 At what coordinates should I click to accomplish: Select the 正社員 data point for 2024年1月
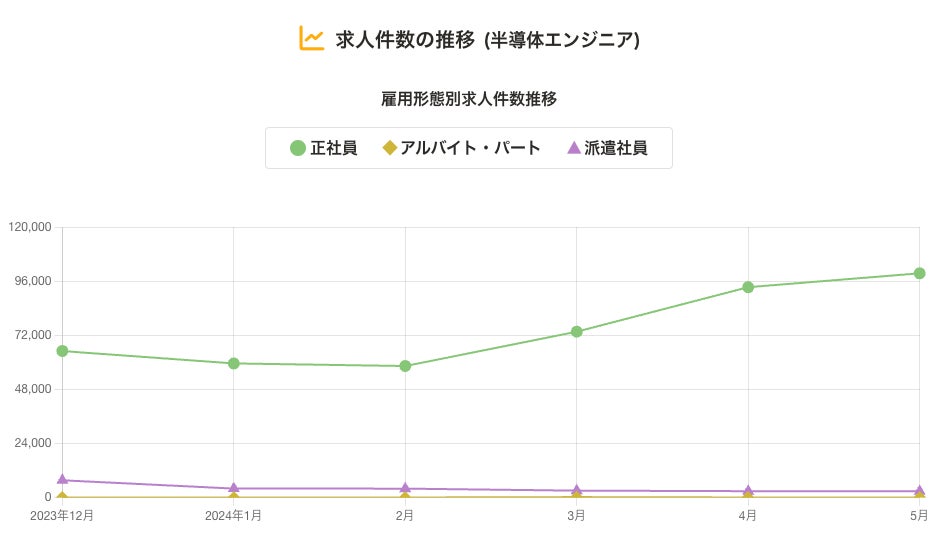(x=233, y=363)
